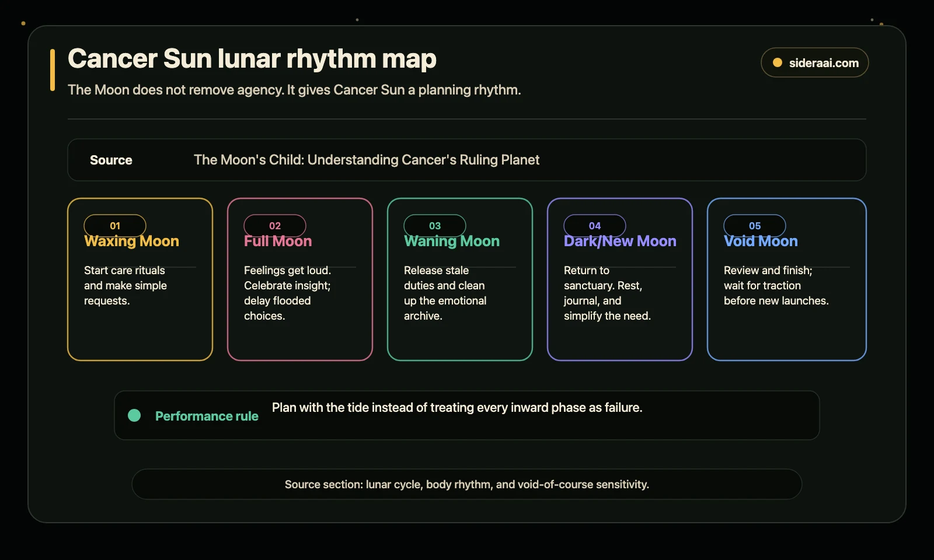Screen dimensions: 934x560
Task: Click the Source section footer pill
Action: pos(467,484)
